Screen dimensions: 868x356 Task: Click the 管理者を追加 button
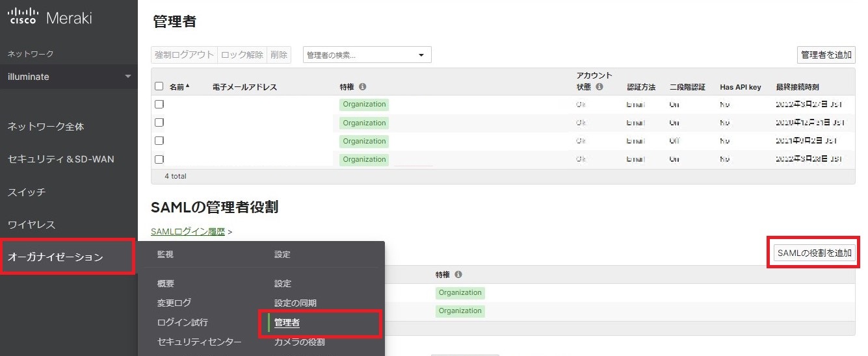pyautogui.click(x=826, y=55)
